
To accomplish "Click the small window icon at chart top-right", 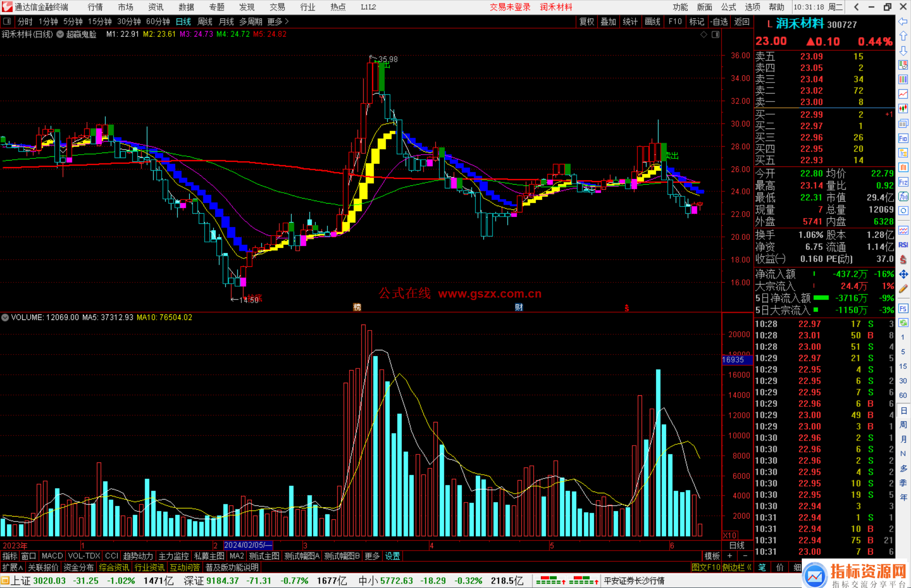I will coord(715,35).
